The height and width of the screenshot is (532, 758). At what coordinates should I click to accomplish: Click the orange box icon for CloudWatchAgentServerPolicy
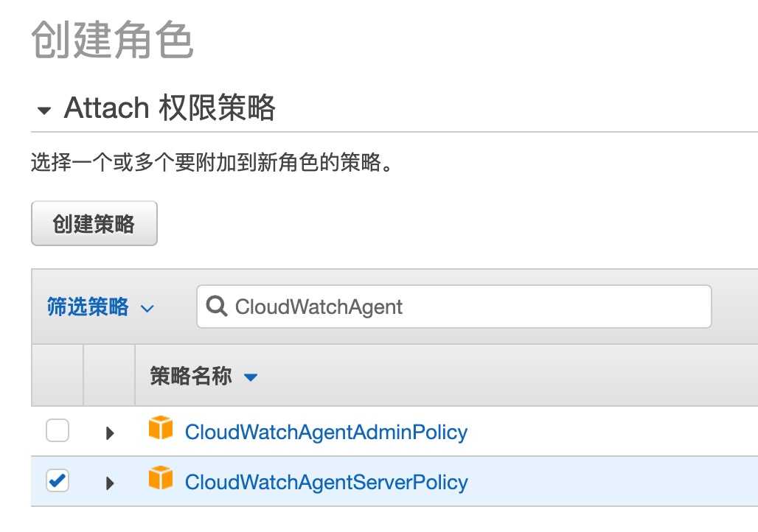[x=161, y=479]
